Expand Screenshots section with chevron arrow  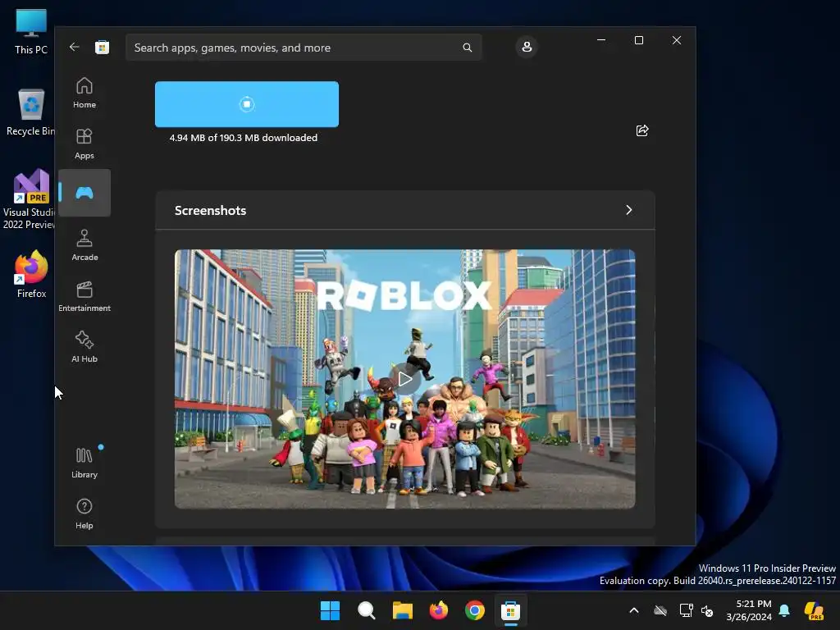click(629, 210)
